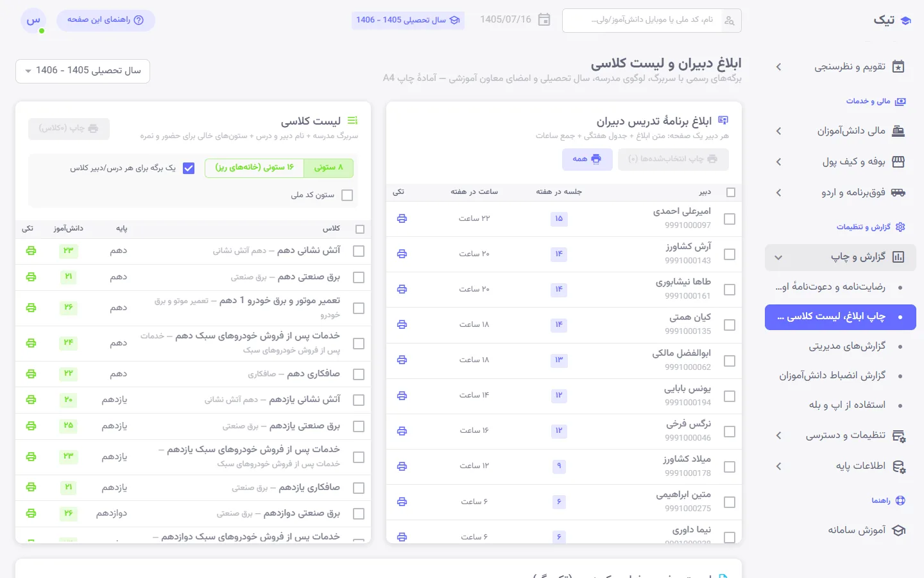Print class list for برق صنعتی یازدهم

(31, 426)
